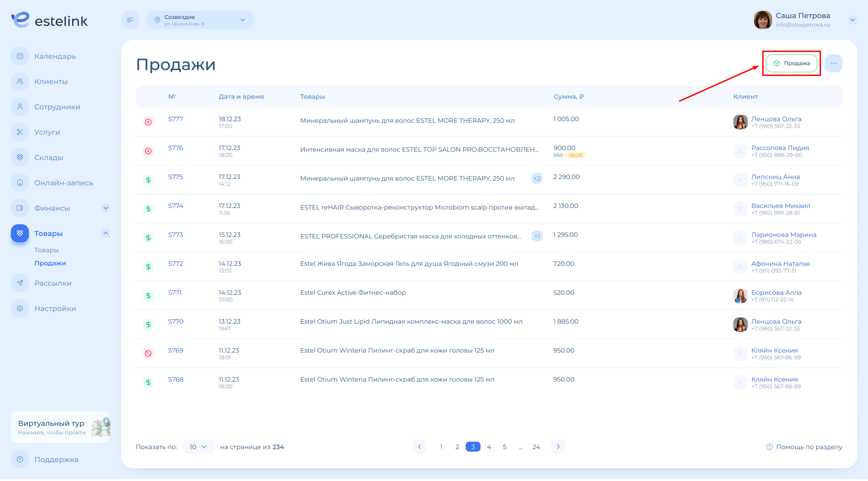Click cancelled status icon for sale S777

point(148,122)
